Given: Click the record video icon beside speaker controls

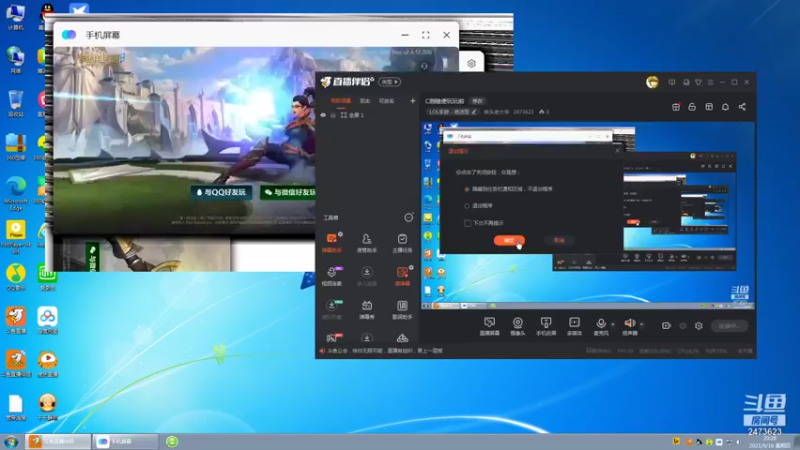Looking at the screenshot, I should coord(666,326).
